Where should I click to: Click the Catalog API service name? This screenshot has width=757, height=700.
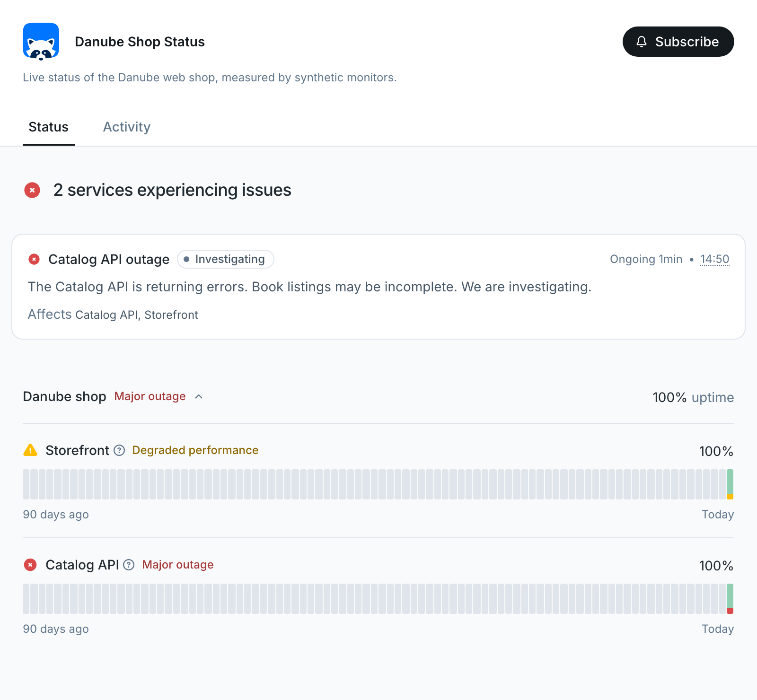click(82, 565)
